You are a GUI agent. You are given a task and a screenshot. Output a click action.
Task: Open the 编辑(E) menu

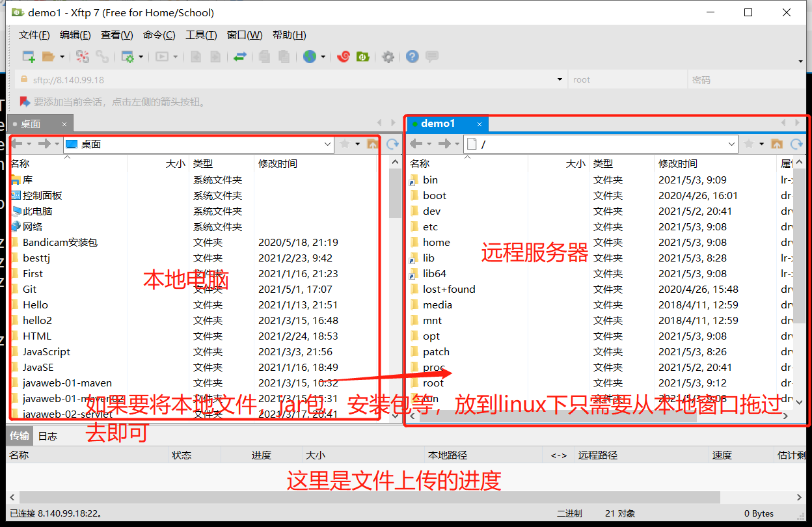pyautogui.click(x=75, y=35)
